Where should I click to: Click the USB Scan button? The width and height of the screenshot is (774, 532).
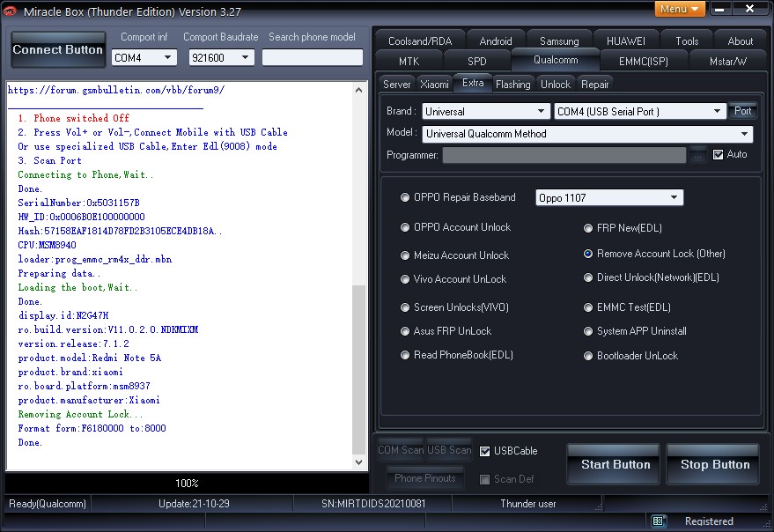click(449, 450)
